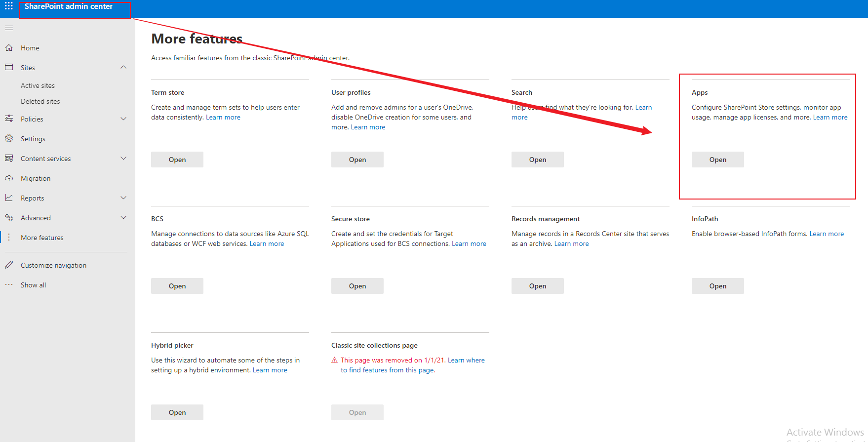Open the Hybrid picker wizard
The width and height of the screenshot is (868, 442).
pos(177,412)
